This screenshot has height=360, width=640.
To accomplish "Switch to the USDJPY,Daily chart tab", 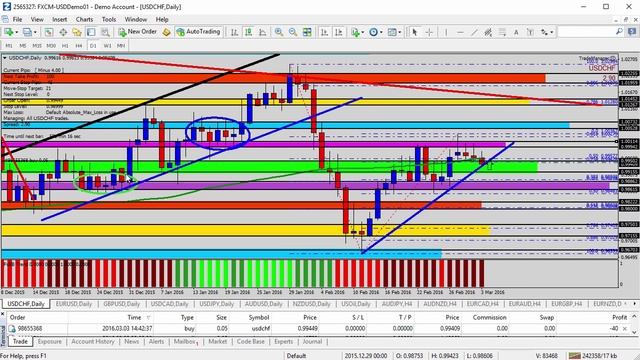I will (216, 304).
